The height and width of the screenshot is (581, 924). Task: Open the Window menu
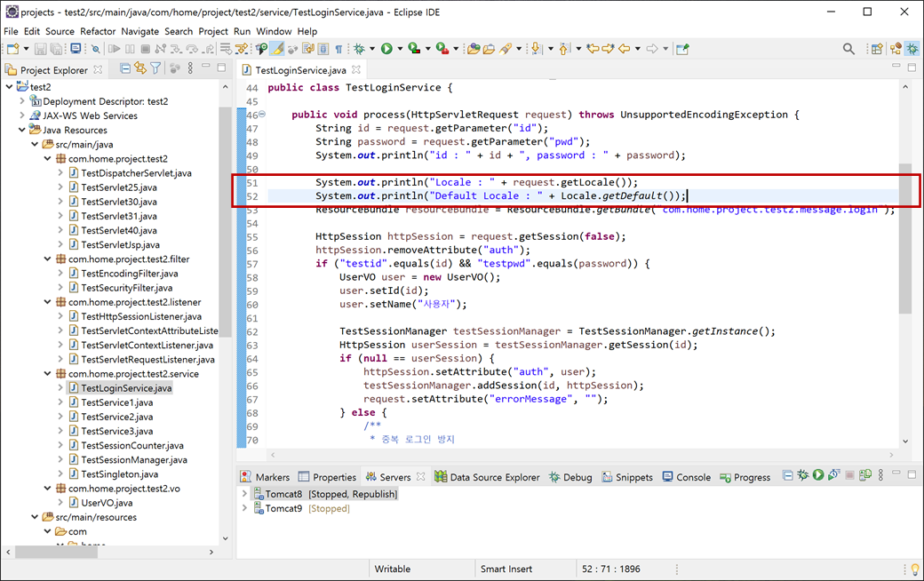point(274,31)
